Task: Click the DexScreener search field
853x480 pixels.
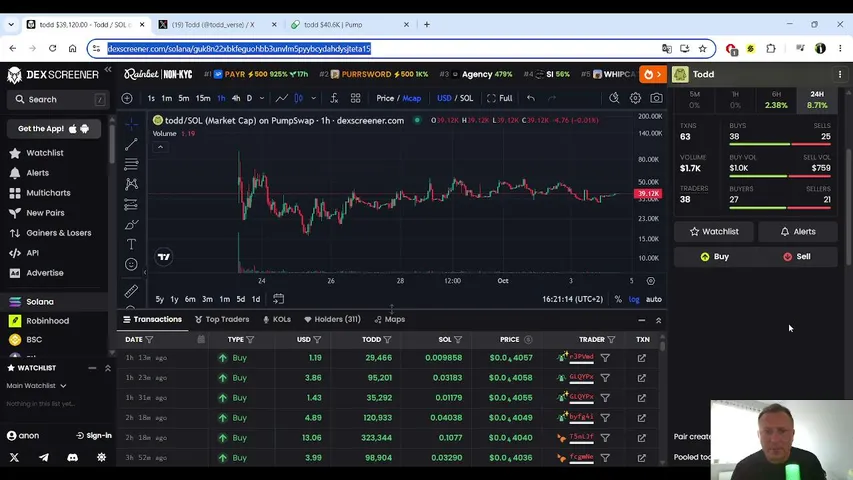Action: tap(56, 100)
